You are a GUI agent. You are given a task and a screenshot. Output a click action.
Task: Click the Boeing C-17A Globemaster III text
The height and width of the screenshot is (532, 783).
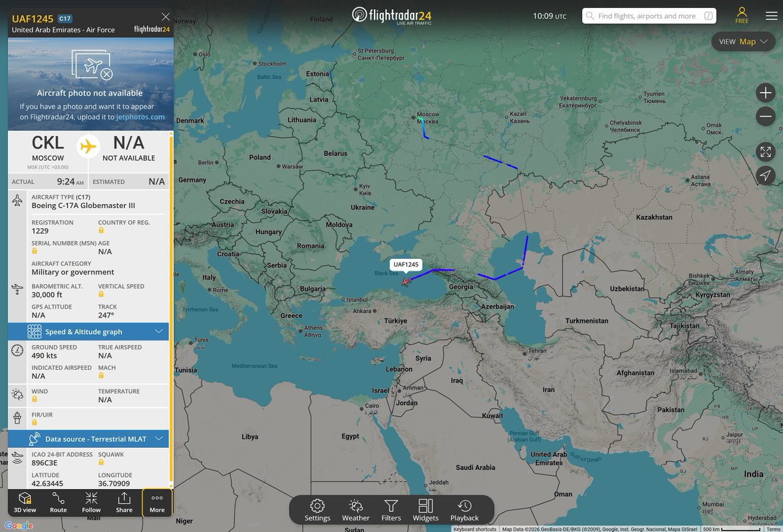coord(84,205)
